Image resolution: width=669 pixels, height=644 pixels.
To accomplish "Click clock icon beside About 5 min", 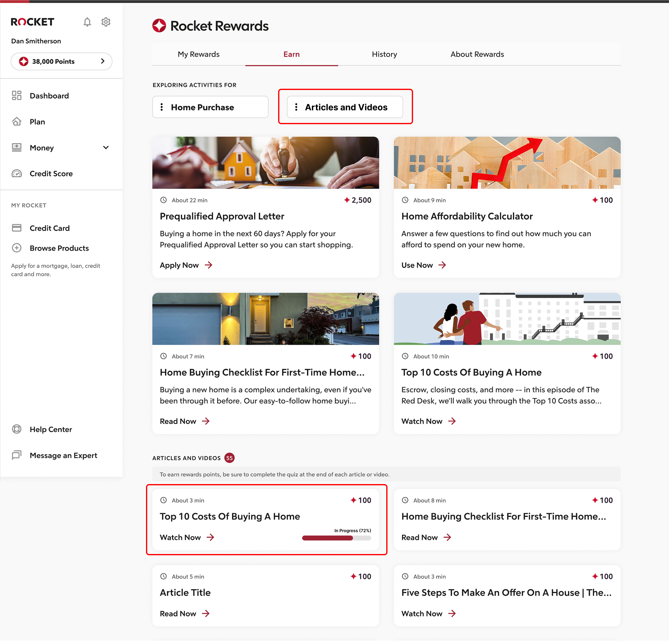I will pos(164,577).
